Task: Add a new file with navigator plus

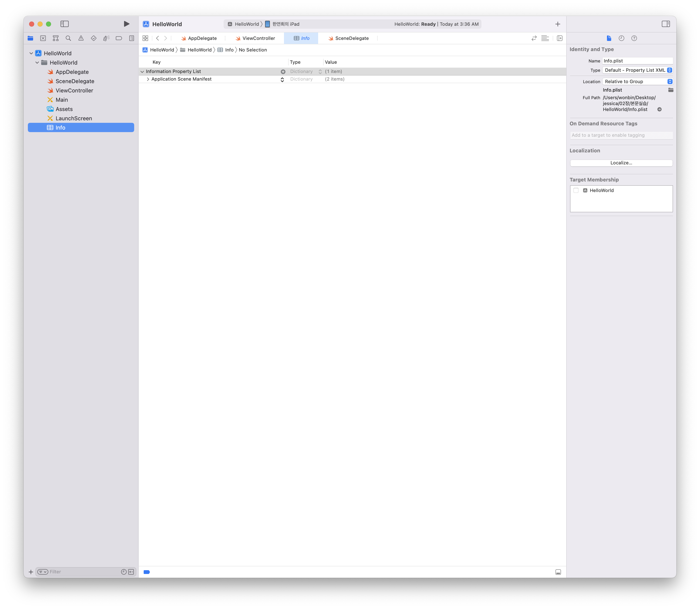Action: coord(31,572)
